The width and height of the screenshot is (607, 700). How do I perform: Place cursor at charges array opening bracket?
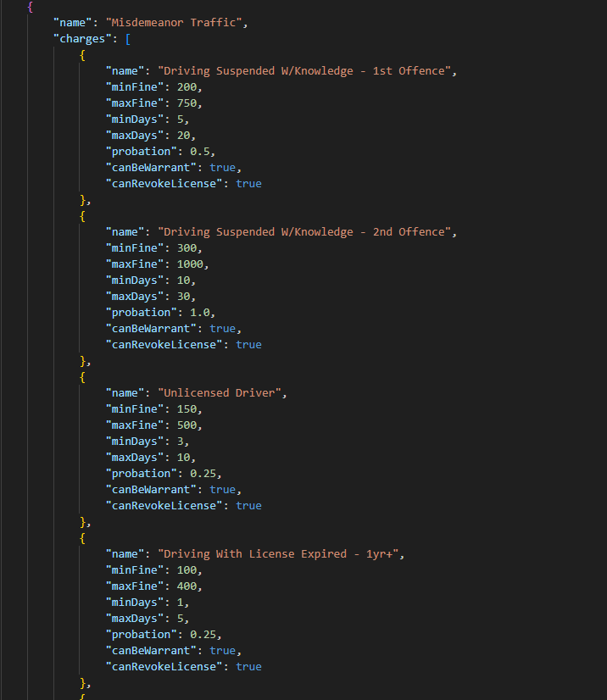[126, 39]
